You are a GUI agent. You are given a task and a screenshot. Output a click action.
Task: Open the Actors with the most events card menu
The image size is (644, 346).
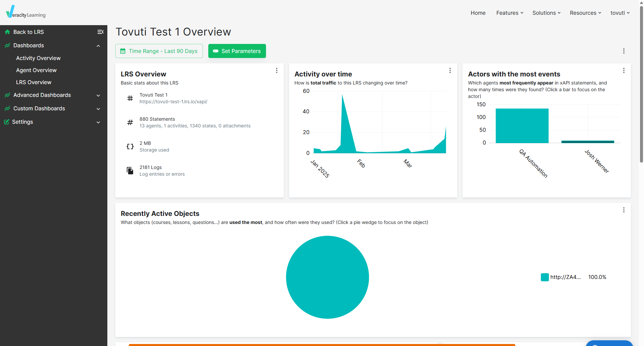[x=624, y=70]
